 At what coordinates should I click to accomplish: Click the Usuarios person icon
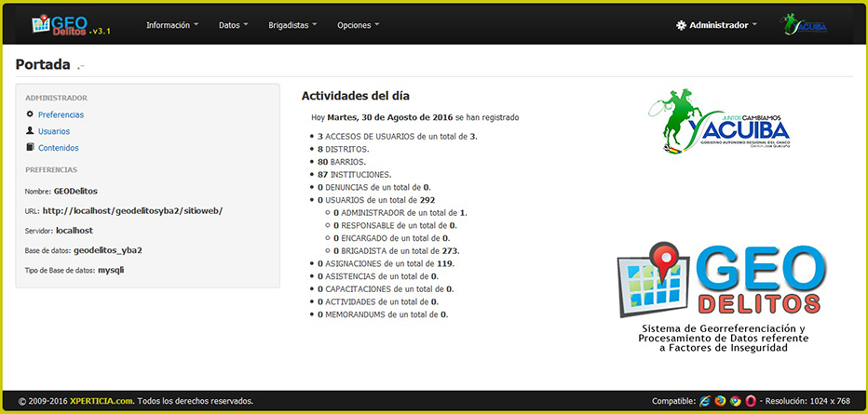(x=30, y=131)
